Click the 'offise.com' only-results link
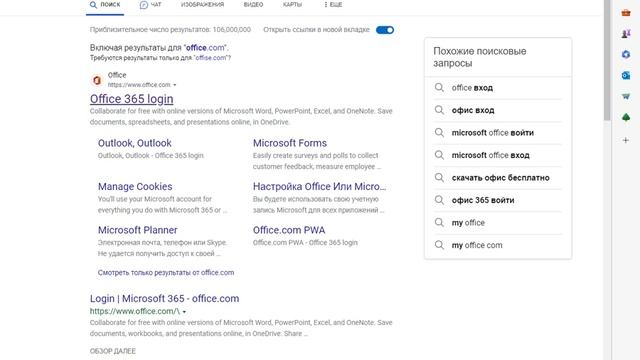Screen dimensions: 640x360 [x=211, y=58]
